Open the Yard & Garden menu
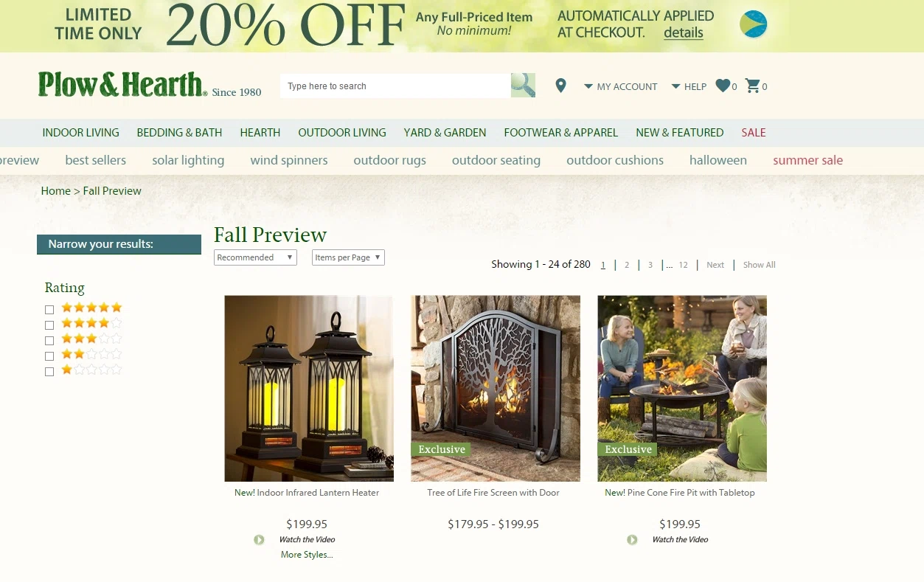Screen dimensions: 924x582 click(x=445, y=133)
